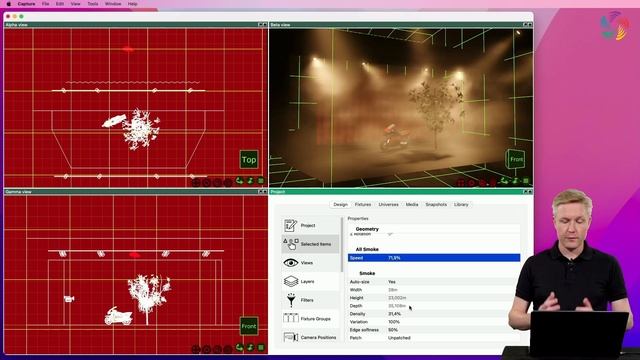Edit the Variation value 100%
640x360 pixels.
click(394, 322)
